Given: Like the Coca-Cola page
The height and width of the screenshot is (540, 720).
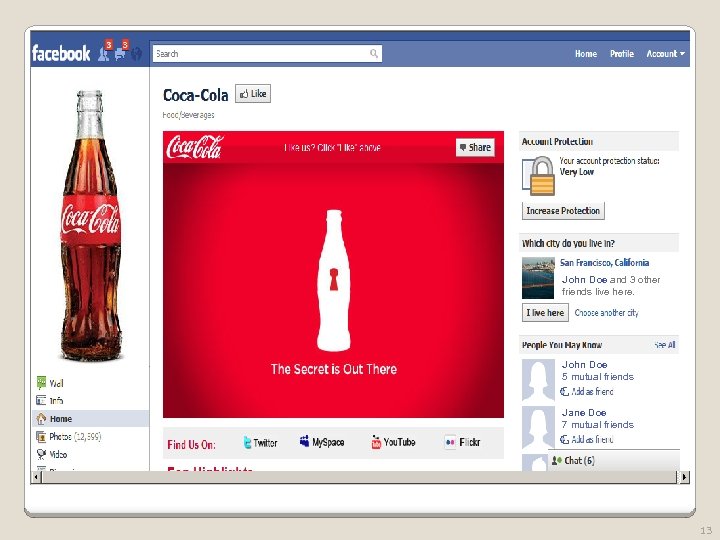Looking at the screenshot, I should coord(253,94).
